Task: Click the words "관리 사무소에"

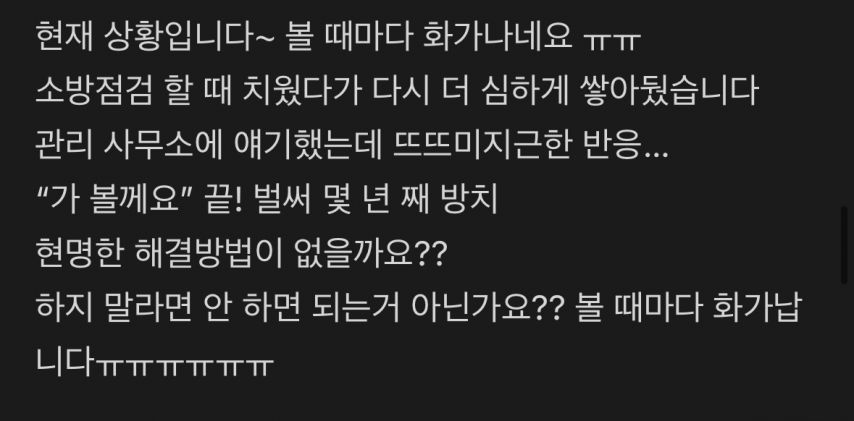Action: 129,145
